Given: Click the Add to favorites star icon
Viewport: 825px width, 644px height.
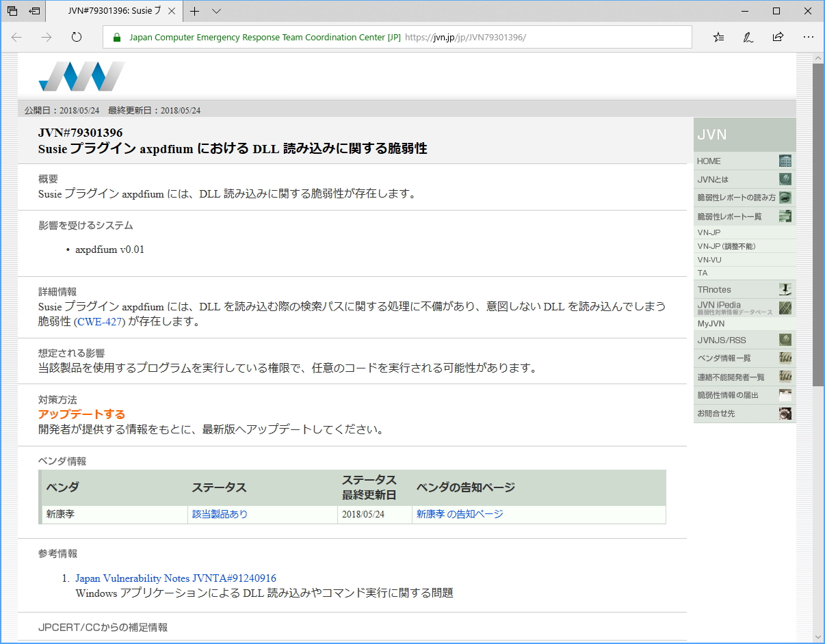Looking at the screenshot, I should click(718, 38).
